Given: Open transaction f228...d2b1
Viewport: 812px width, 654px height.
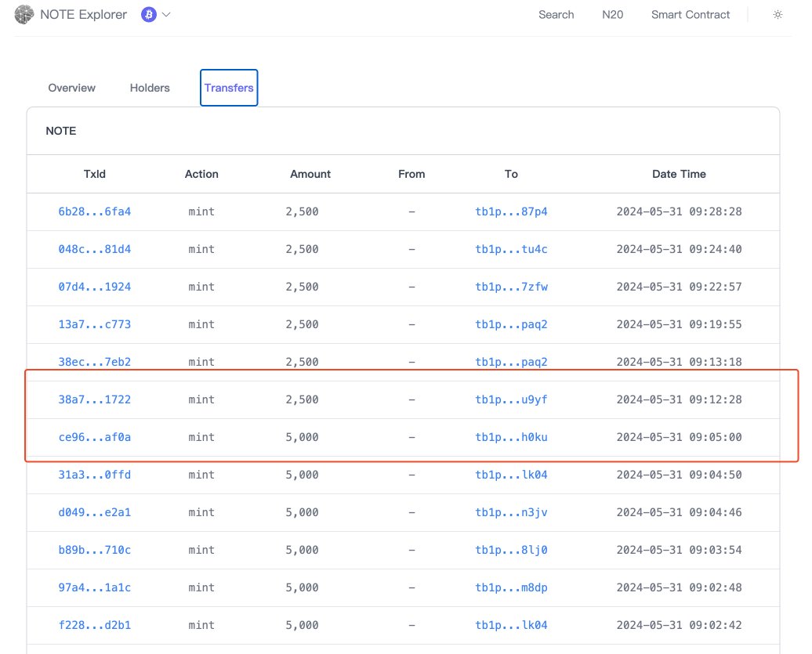Looking at the screenshot, I should coord(94,625).
